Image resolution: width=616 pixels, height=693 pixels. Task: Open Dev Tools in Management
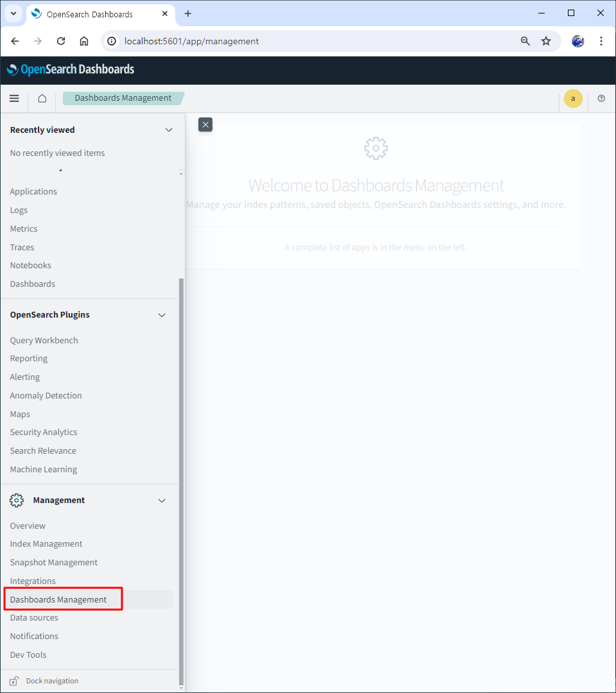[x=28, y=655]
